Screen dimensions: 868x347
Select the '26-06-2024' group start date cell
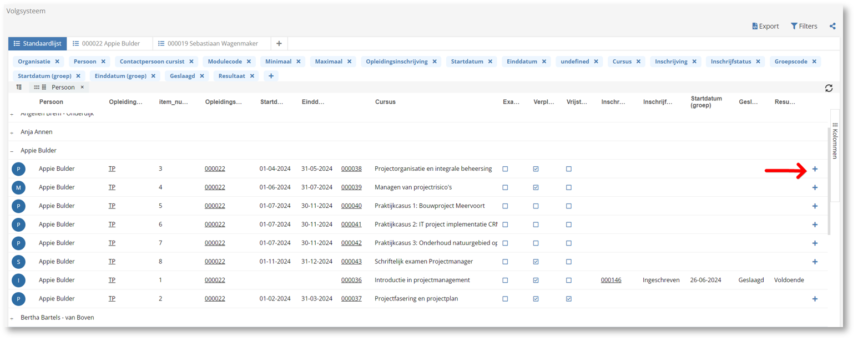[x=705, y=280]
